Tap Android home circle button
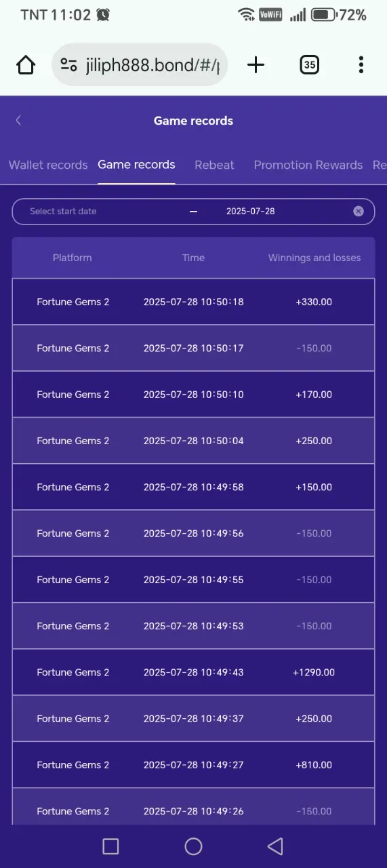 (x=193, y=846)
